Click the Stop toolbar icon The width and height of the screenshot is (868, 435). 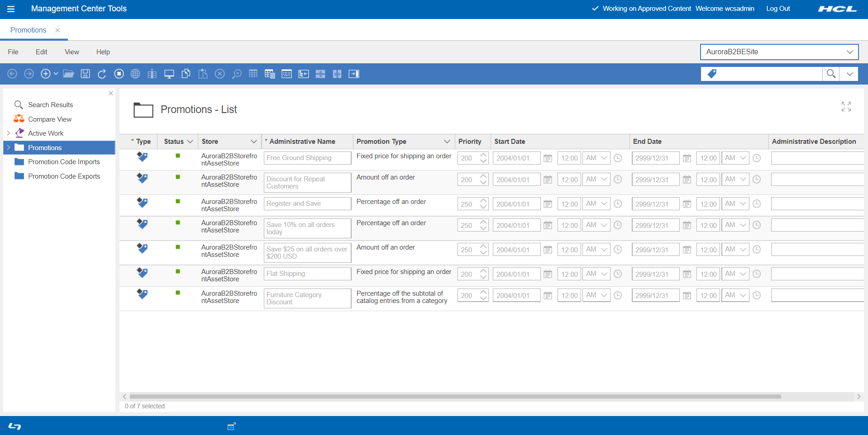coord(119,74)
